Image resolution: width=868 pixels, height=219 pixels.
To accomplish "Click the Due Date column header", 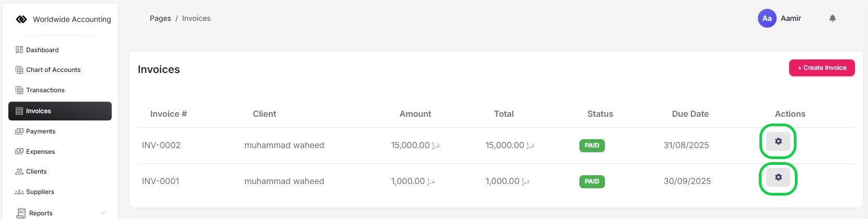I will click(690, 114).
